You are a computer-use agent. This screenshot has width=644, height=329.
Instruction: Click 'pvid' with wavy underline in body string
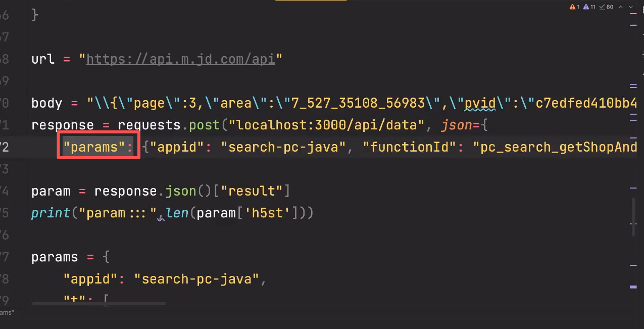[x=480, y=103]
